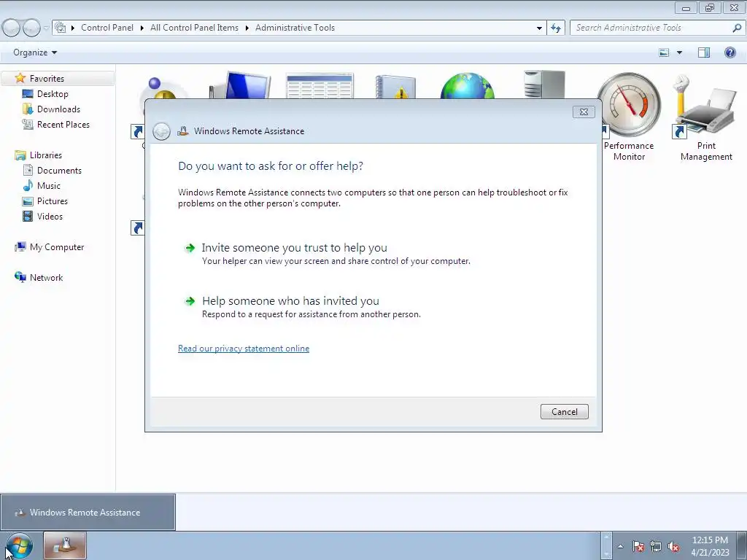Show hidden tray icons arrow
The width and height of the screenshot is (747, 560).
(620, 546)
